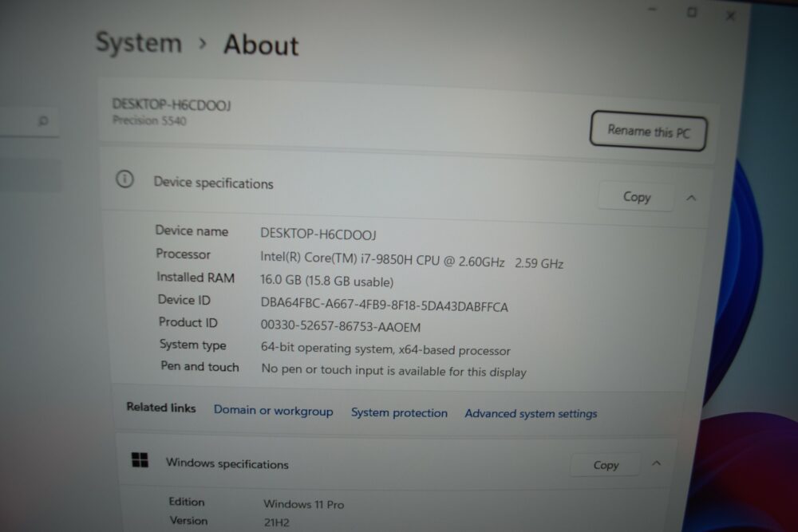Open the Domain or workgroup link
798x532 pixels.
273,411
